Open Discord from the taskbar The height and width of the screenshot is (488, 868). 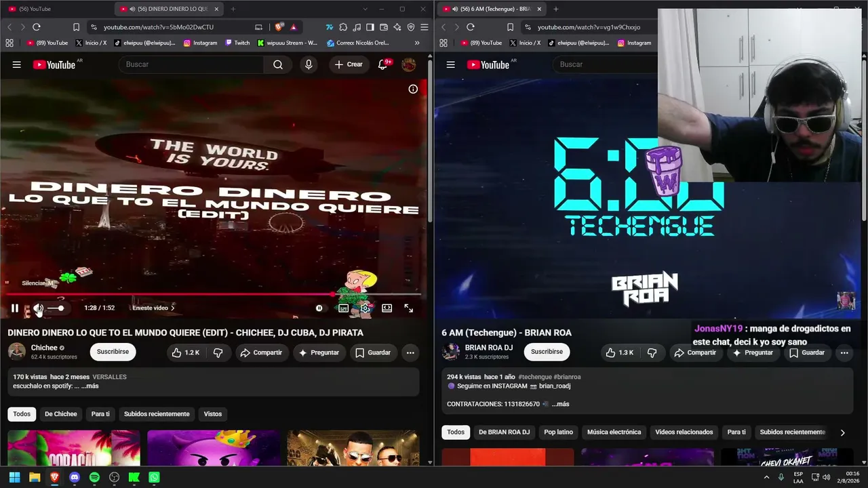75,477
